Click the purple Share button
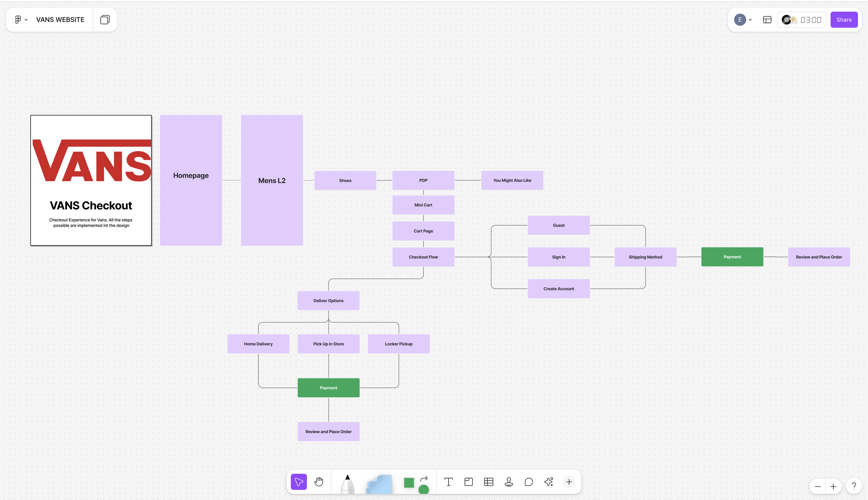Screen dimensions: 868x500 tap(844, 20)
